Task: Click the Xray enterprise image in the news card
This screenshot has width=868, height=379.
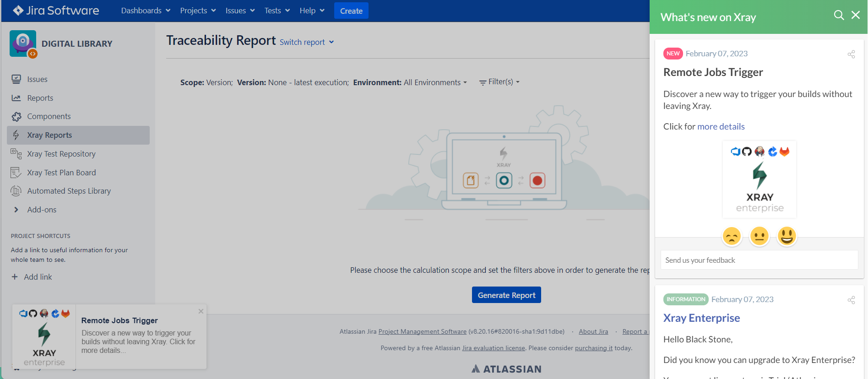Action: 759,179
